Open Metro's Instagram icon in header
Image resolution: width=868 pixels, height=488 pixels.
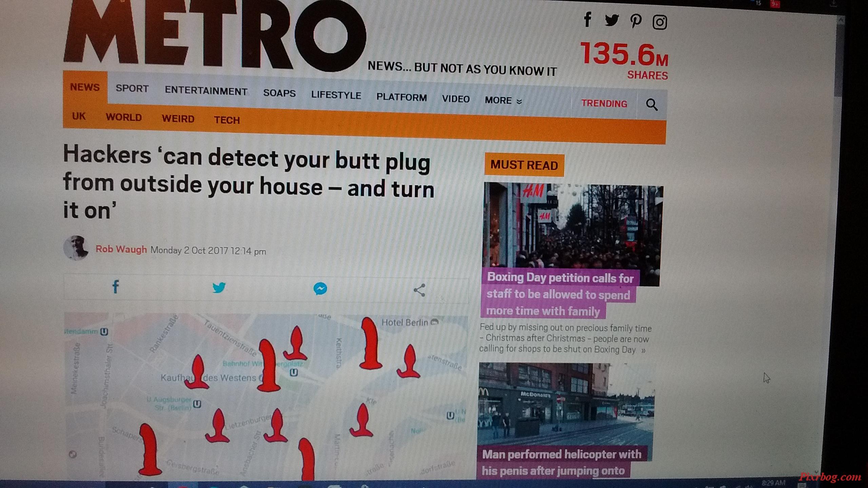tap(660, 22)
